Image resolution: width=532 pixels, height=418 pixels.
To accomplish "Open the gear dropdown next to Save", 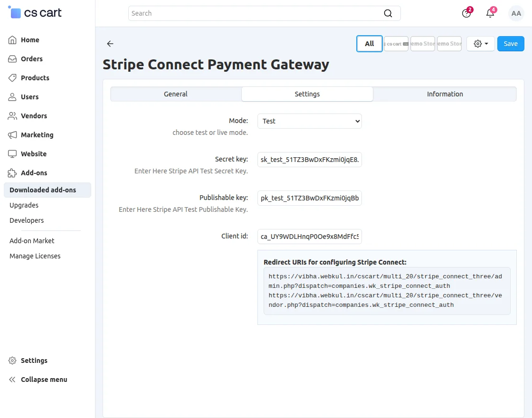I will click(480, 44).
